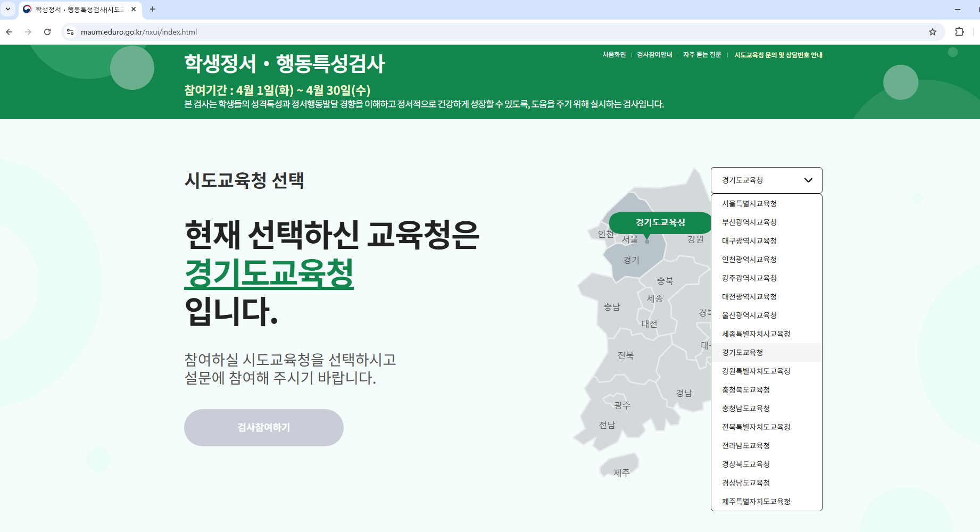Select 인천광역시교육청 from the list
Viewport: 980px width, 532px height.
pyautogui.click(x=767, y=260)
